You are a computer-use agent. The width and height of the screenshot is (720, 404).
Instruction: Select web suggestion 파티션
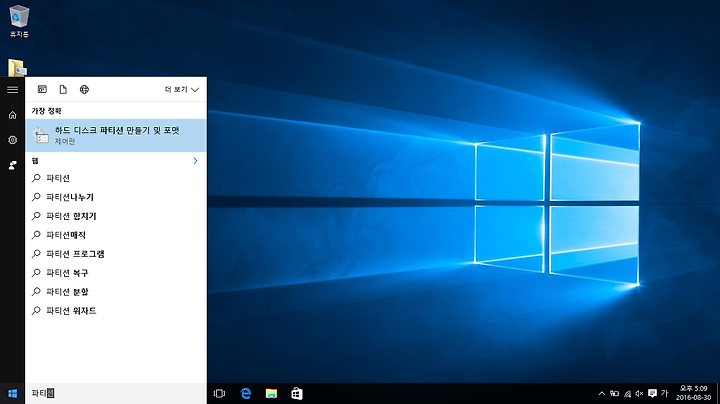[x=116, y=178]
